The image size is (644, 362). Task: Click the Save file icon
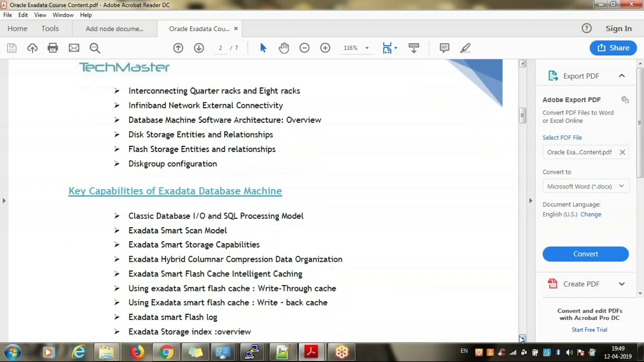click(x=12, y=48)
